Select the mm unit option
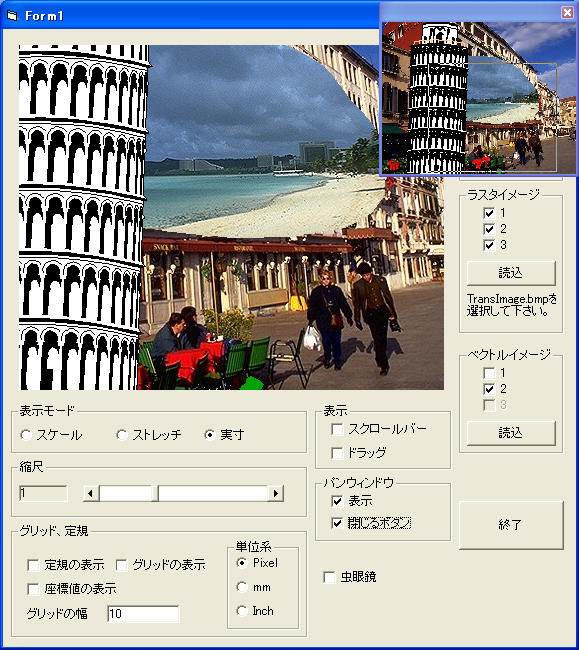Screen dimensions: 579x650 tap(242, 587)
